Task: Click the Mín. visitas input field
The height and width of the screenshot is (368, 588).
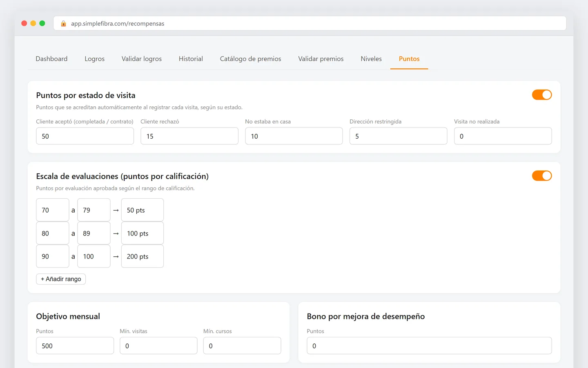Action: click(158, 346)
